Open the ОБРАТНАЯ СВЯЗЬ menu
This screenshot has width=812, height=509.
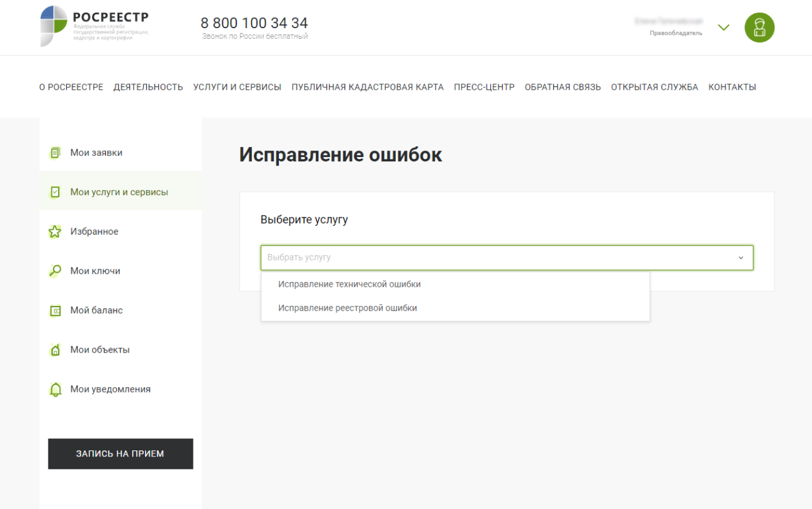coord(563,87)
